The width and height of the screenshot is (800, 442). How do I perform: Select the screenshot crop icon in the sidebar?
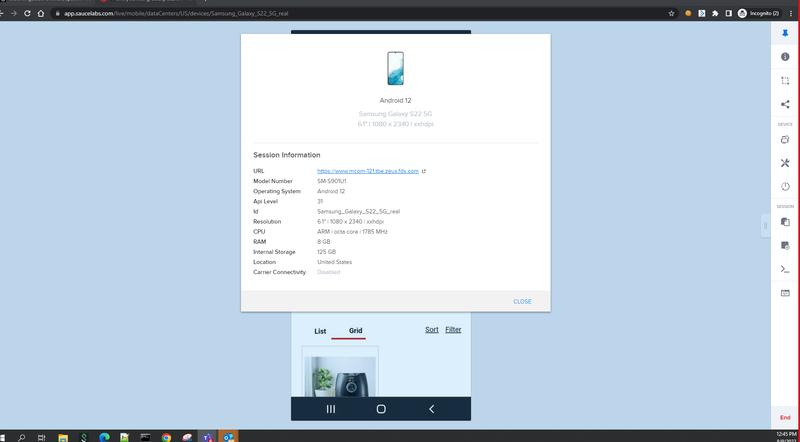pos(785,81)
